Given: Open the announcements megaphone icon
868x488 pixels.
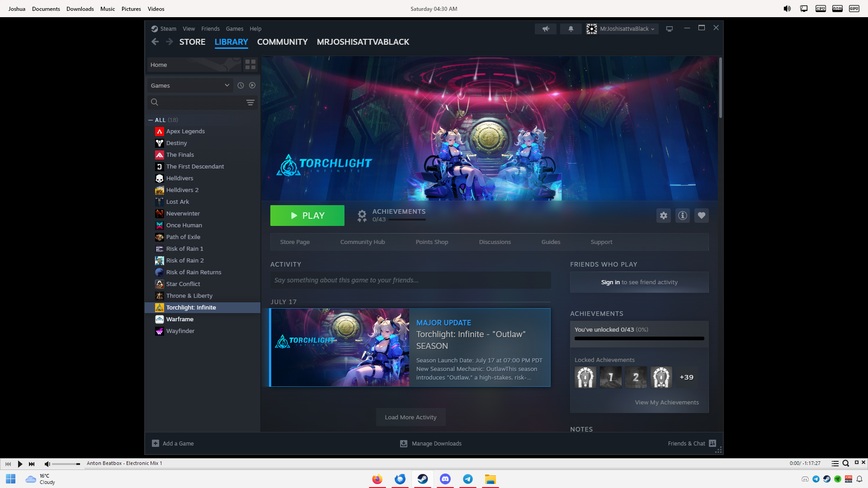Looking at the screenshot, I should [x=546, y=28].
